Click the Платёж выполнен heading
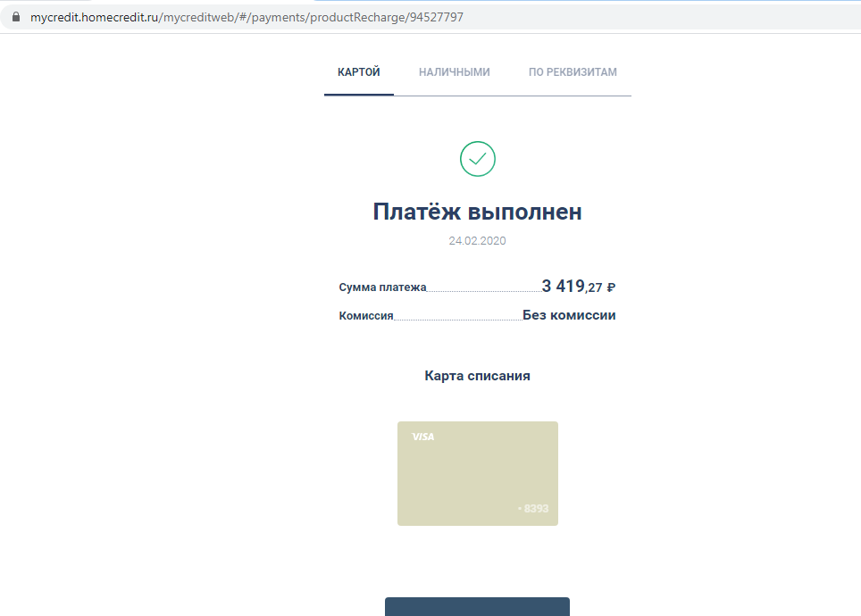The width and height of the screenshot is (861, 616). (x=477, y=212)
